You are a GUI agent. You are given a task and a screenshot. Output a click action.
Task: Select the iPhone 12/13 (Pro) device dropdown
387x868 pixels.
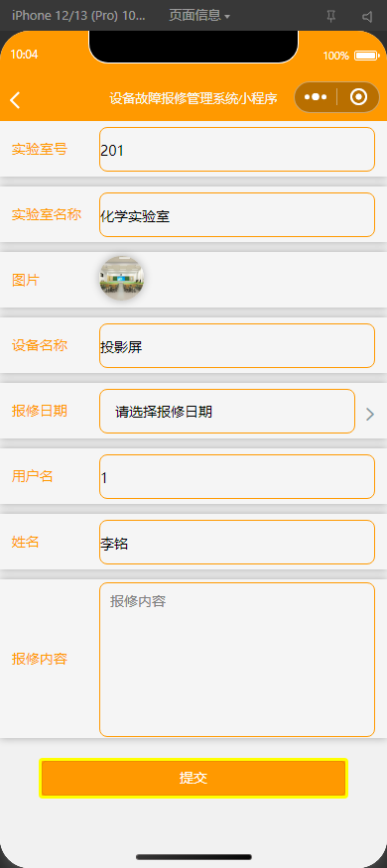78,16
